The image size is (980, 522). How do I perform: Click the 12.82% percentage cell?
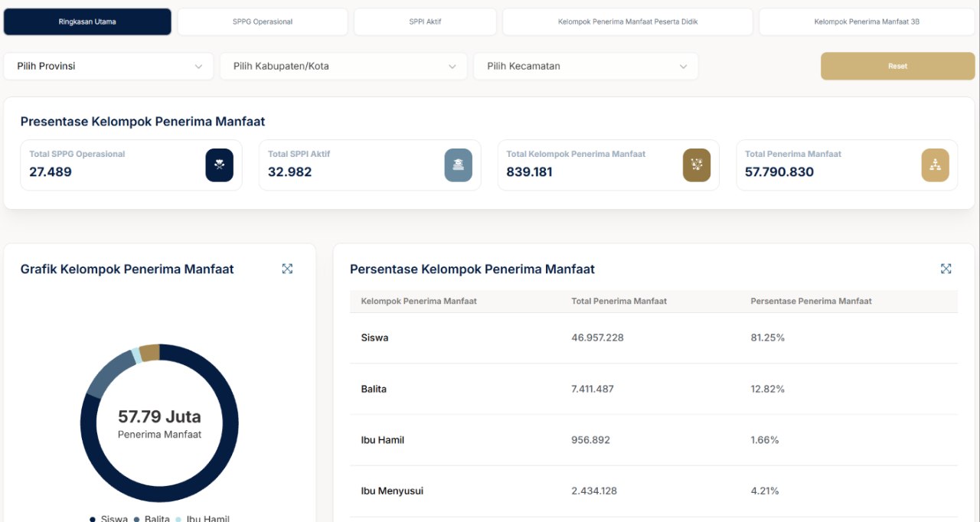click(x=767, y=389)
